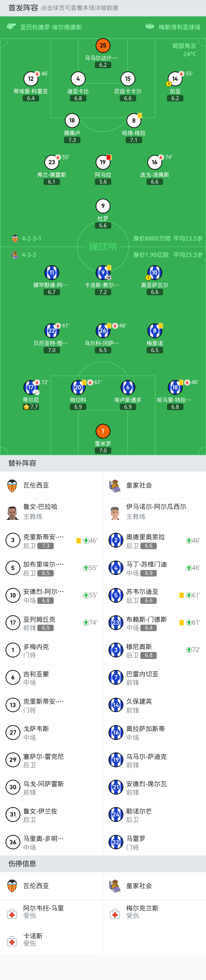Tap red-carded player number 19 阿马拉
The width and height of the screenshot is (206, 980).
pyautogui.click(x=103, y=162)
